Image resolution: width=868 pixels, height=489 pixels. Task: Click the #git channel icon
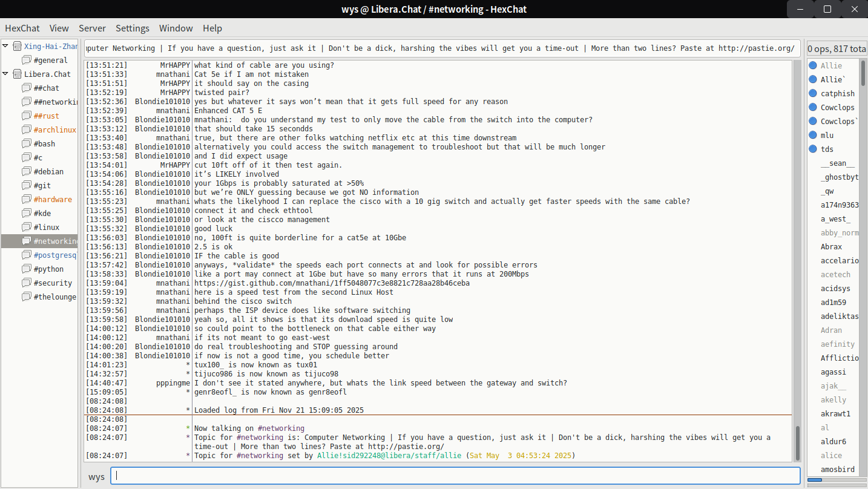(x=27, y=185)
